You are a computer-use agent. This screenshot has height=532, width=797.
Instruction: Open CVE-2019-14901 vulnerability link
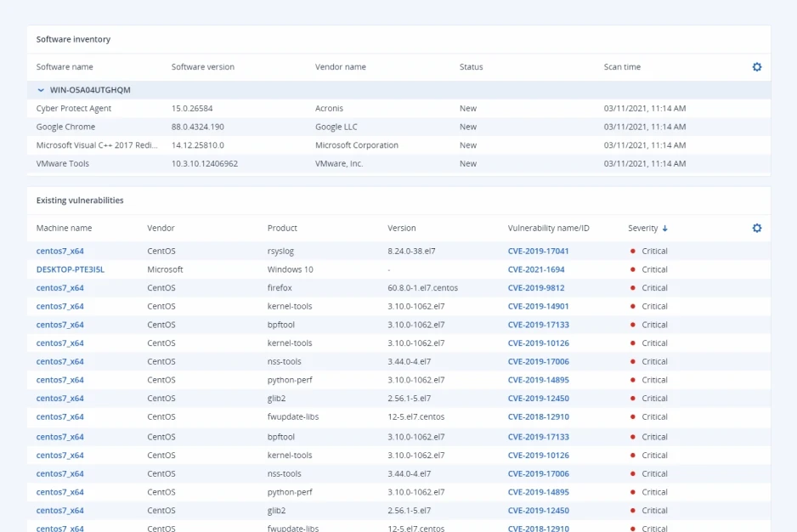click(539, 306)
